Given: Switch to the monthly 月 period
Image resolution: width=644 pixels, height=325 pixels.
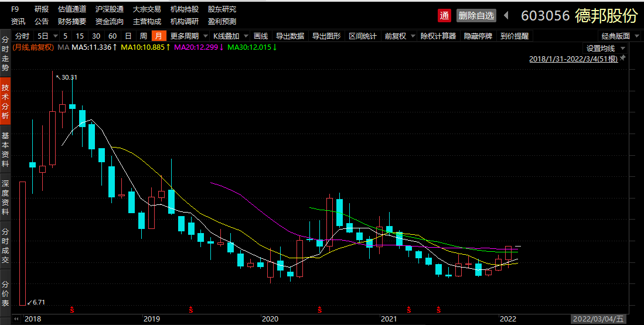Looking at the screenshot, I should 158,36.
